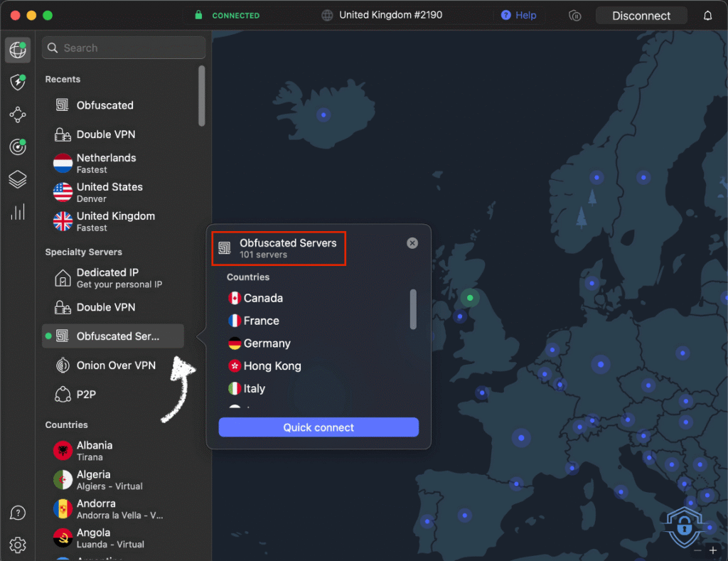This screenshot has width=728, height=561.
Task: Select P2P specialty server
Action: click(113, 395)
